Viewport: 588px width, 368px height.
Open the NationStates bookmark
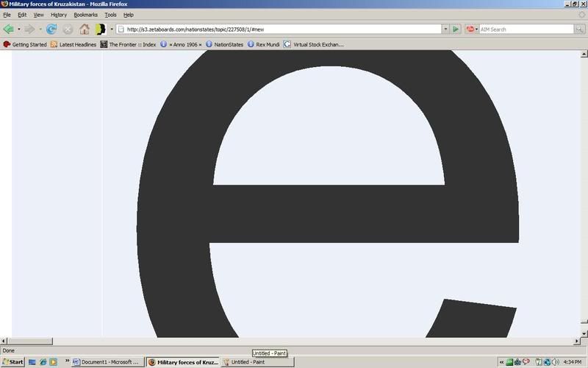coord(223,44)
